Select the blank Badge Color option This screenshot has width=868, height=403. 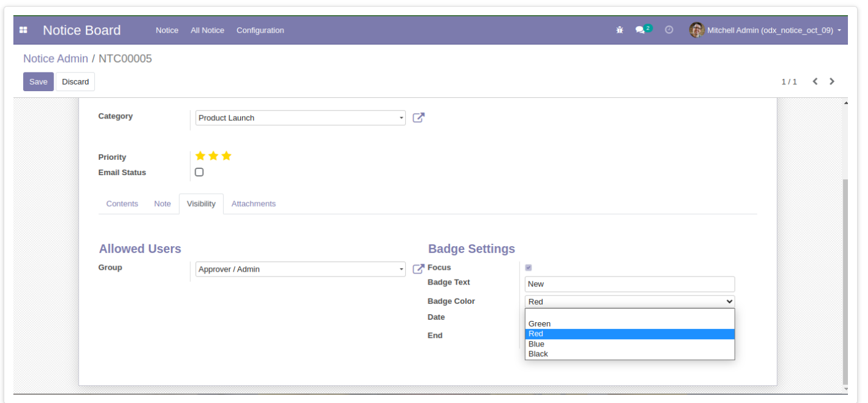pos(630,314)
